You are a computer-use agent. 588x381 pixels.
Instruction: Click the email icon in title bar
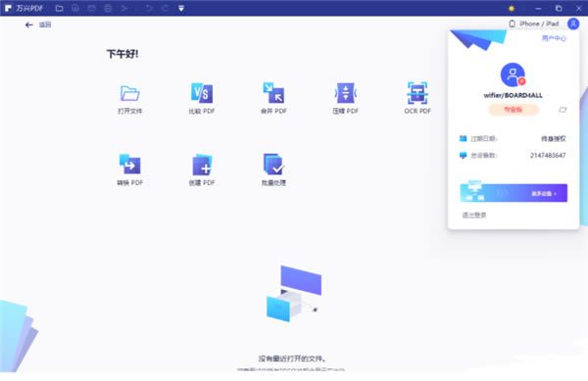coord(91,8)
